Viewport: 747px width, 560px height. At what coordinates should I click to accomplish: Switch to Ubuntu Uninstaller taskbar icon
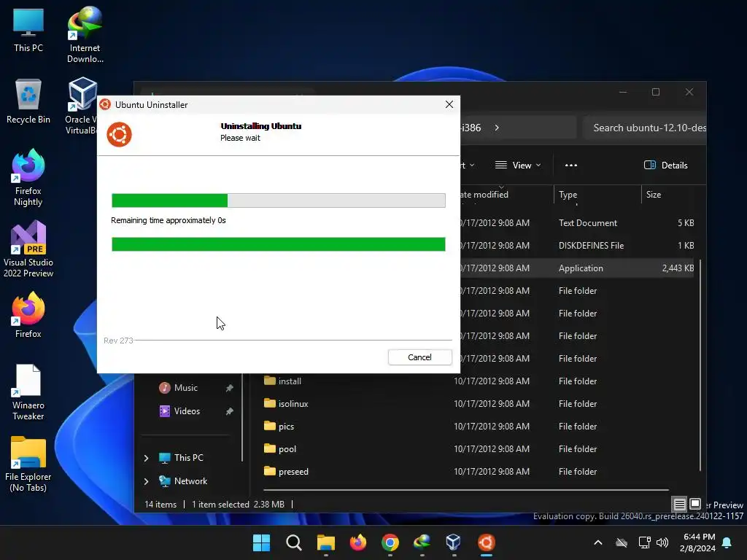(487, 542)
